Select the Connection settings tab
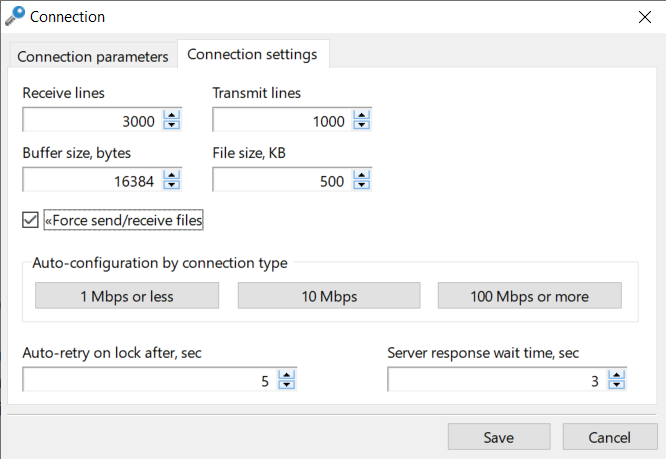 [x=253, y=54]
